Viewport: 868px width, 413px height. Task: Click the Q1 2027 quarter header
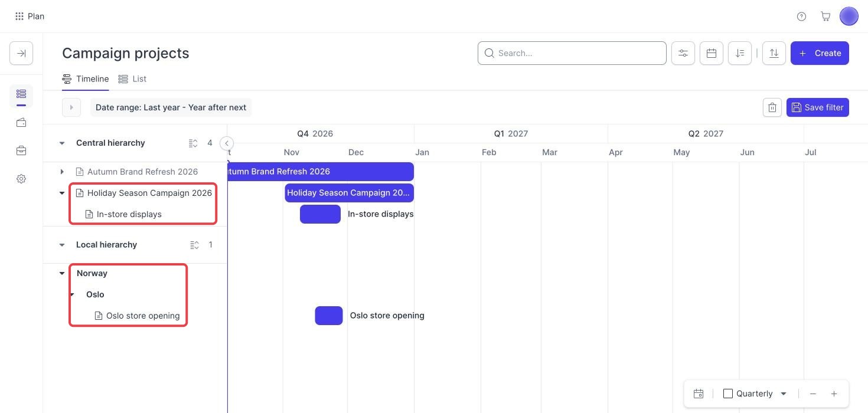(511, 134)
